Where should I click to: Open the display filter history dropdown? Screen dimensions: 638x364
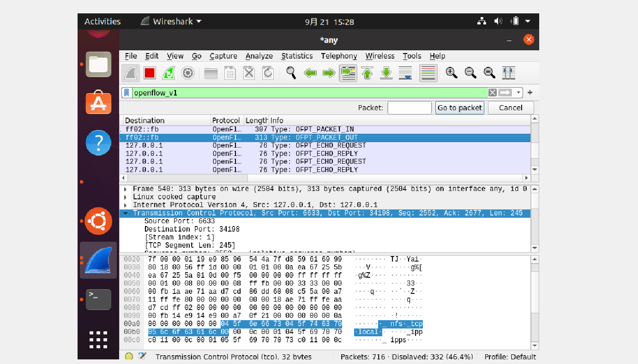point(518,93)
